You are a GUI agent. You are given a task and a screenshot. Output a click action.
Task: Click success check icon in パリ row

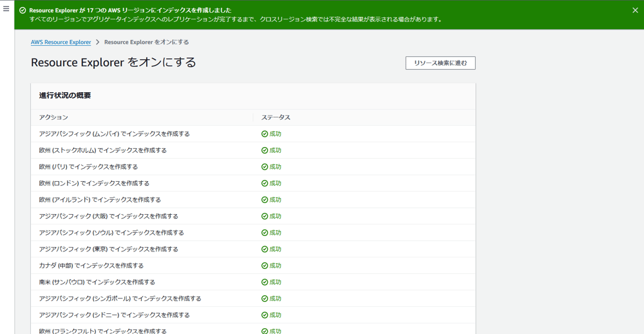[265, 166]
